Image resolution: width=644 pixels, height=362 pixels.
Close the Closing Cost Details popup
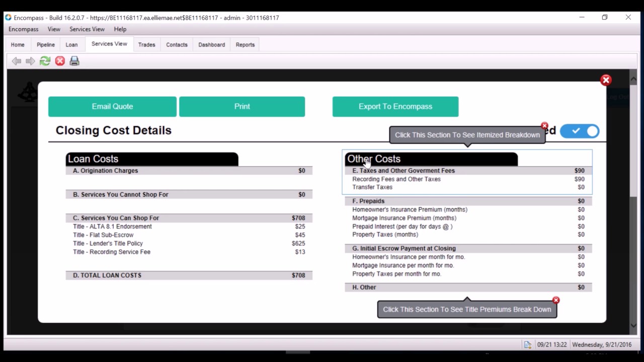pos(606,80)
